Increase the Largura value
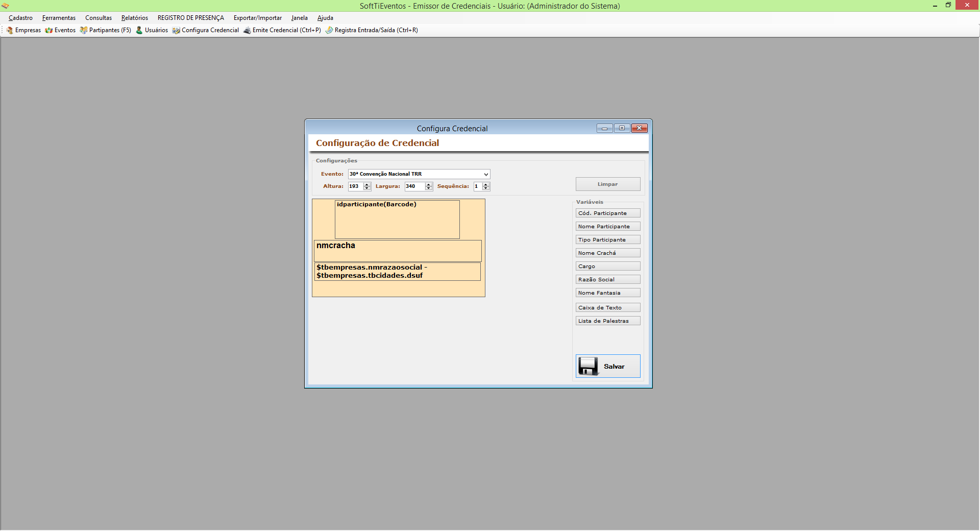This screenshot has width=980, height=531. click(429, 184)
